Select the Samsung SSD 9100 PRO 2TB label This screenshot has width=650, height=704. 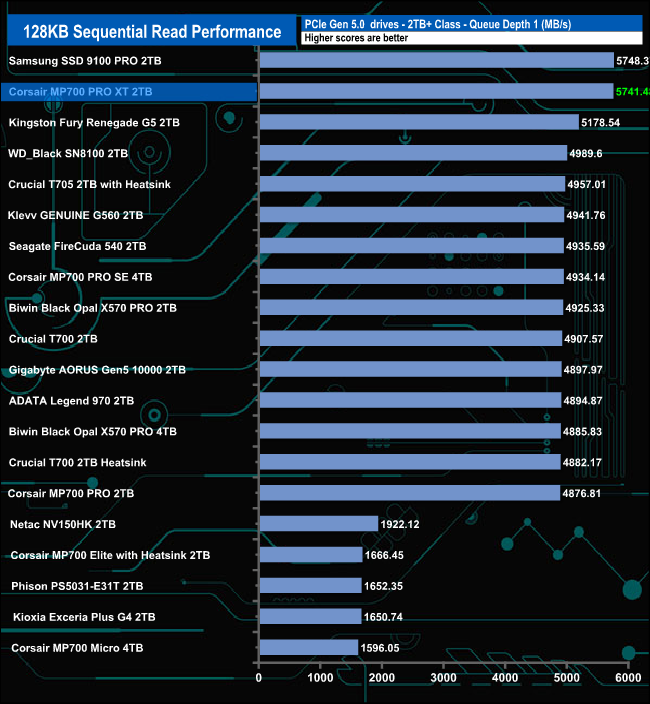tap(85, 61)
